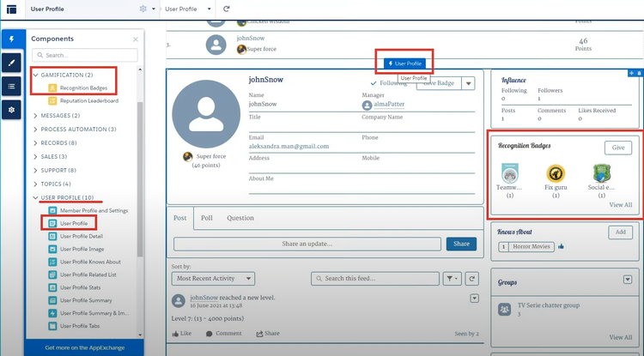Like the johnSnow level post

point(181,334)
